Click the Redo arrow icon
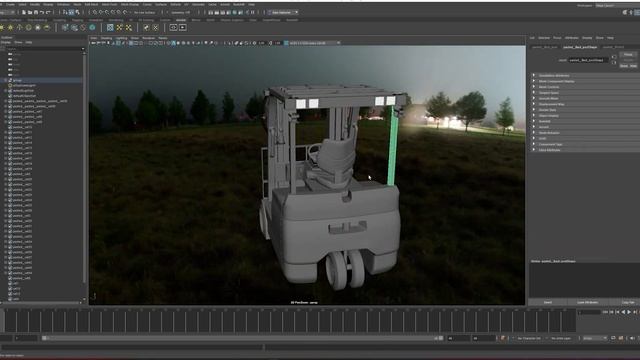640x360 pixels. click(x=48, y=12)
